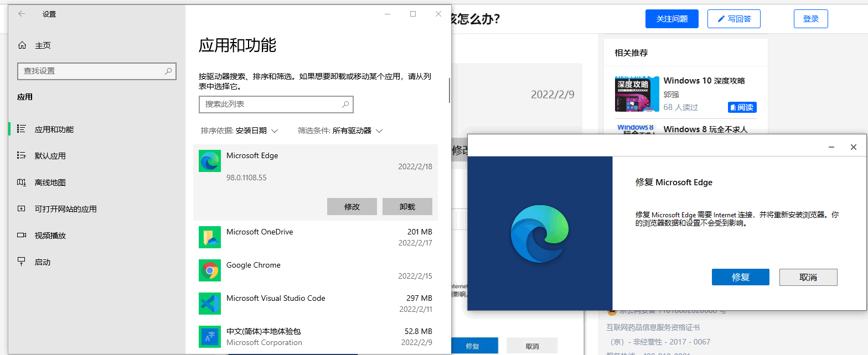This screenshot has width=868, height=355.
Task: Click the search icon in 搜索此列表 box
Action: point(345,104)
